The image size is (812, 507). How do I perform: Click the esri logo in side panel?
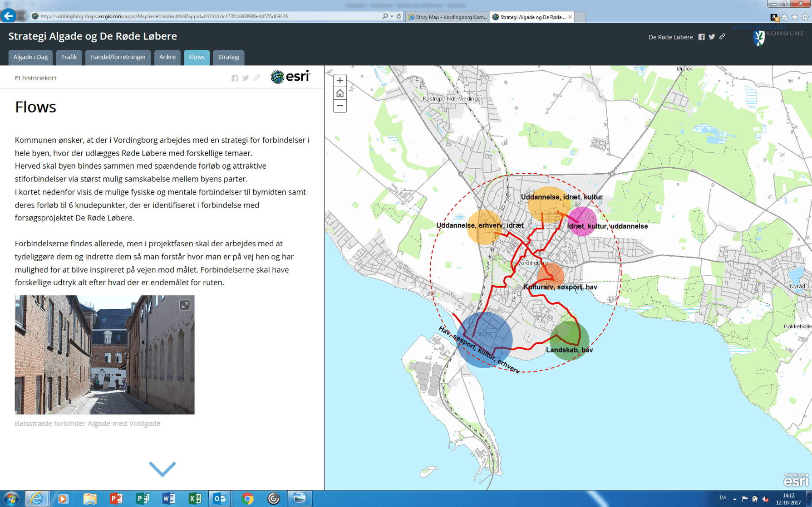pos(290,77)
